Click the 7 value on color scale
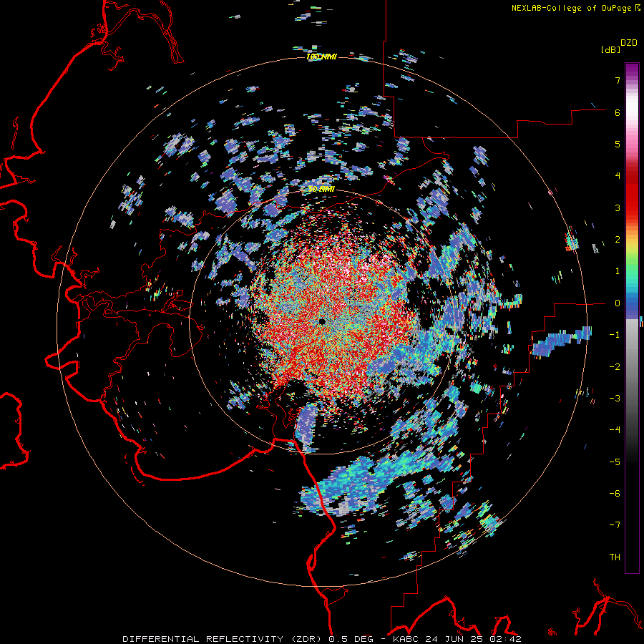The height and width of the screenshot is (644, 644). pos(618,80)
